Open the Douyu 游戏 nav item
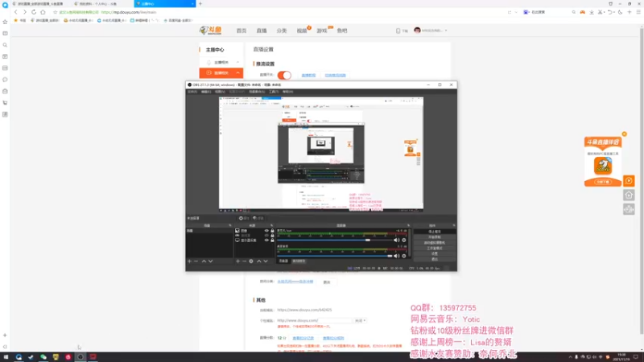 321,31
